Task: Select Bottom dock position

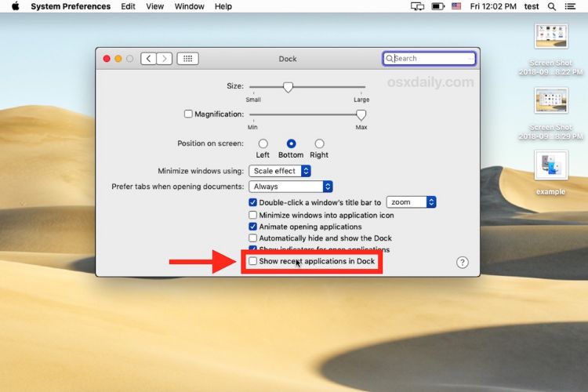Action: tap(291, 143)
